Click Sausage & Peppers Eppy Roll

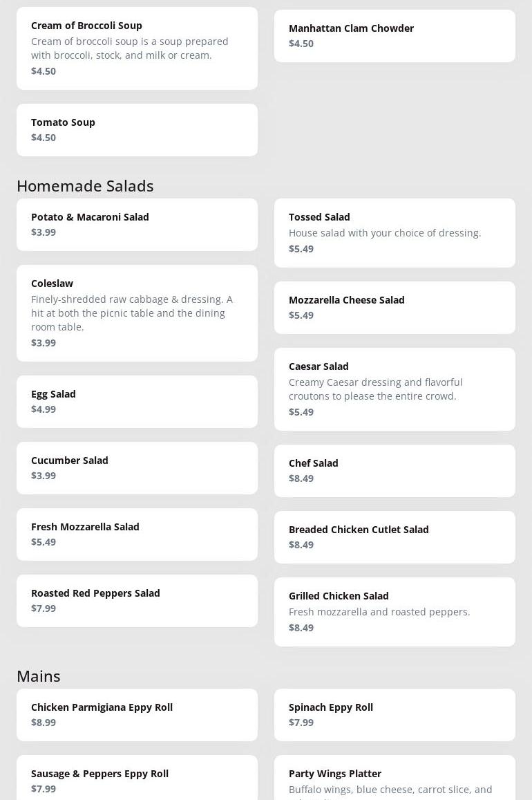[x=137, y=781]
